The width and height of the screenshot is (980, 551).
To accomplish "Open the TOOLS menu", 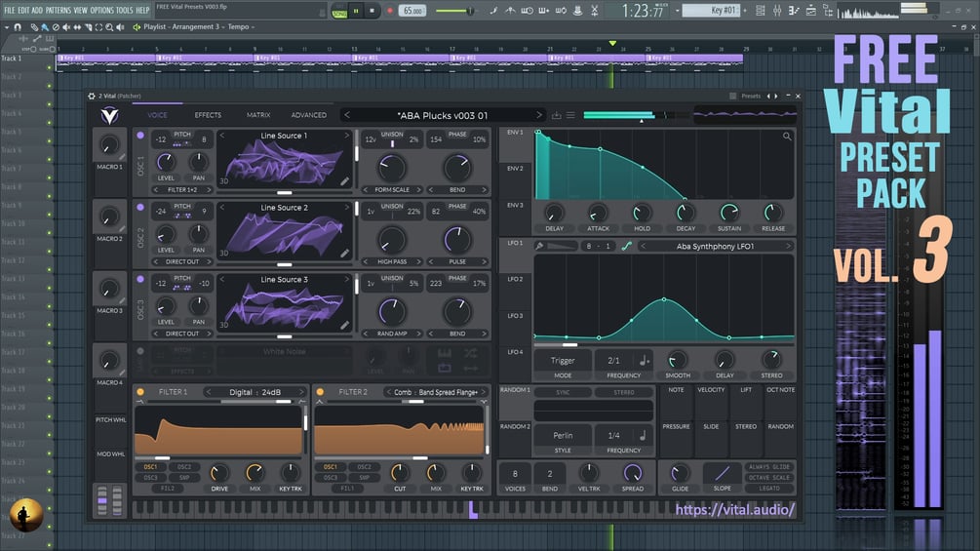I will (x=125, y=10).
